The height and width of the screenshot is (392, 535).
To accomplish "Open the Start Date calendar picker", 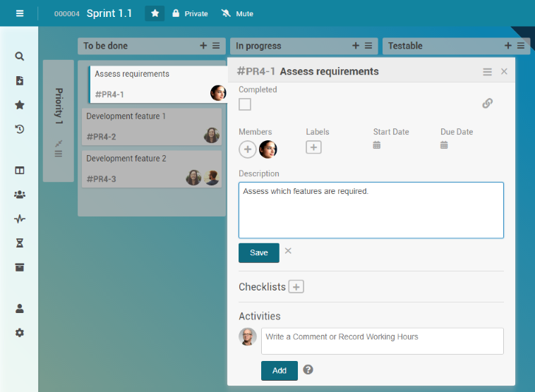I will click(377, 145).
